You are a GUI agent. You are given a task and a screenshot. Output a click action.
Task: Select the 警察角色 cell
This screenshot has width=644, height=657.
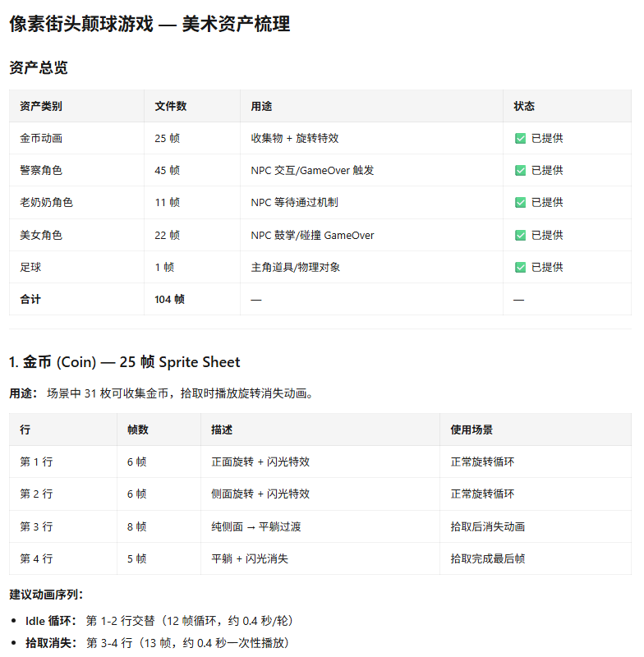[x=76, y=171]
